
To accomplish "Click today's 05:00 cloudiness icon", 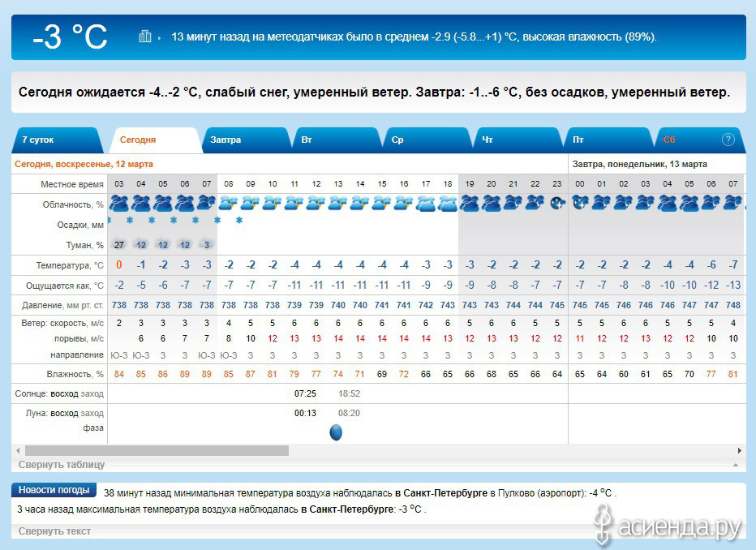I will [x=163, y=204].
